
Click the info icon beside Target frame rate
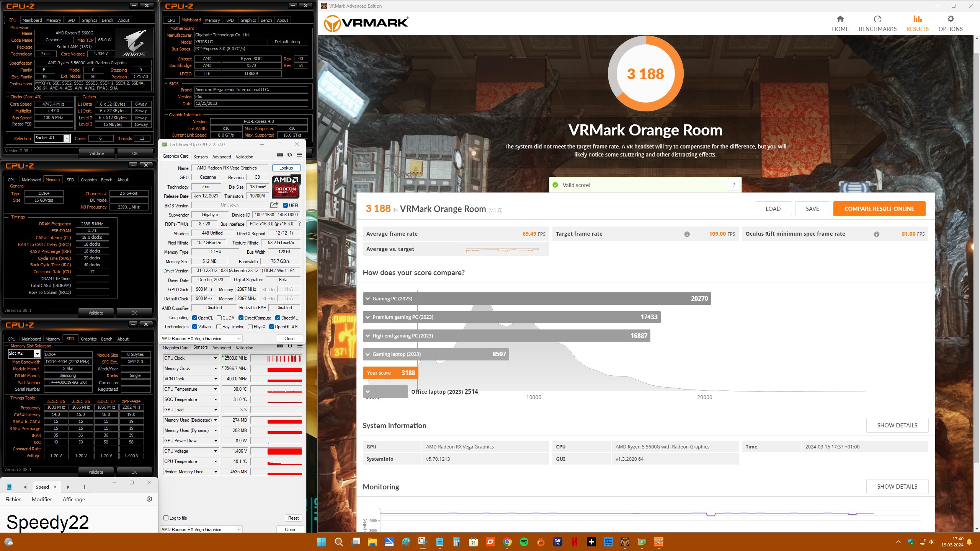tap(687, 234)
